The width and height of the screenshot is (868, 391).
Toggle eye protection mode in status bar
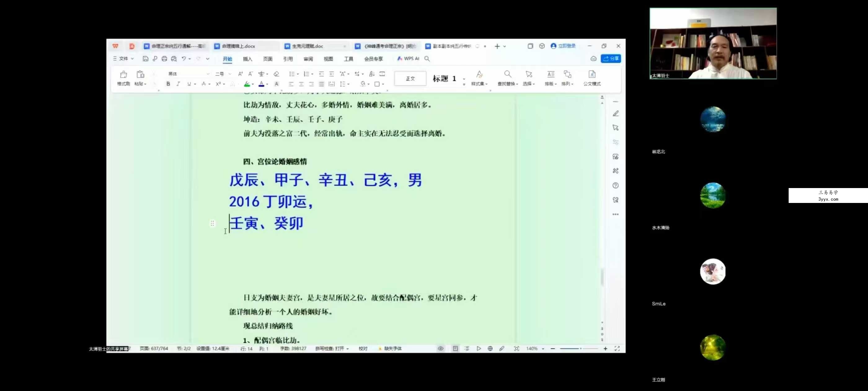click(x=441, y=348)
